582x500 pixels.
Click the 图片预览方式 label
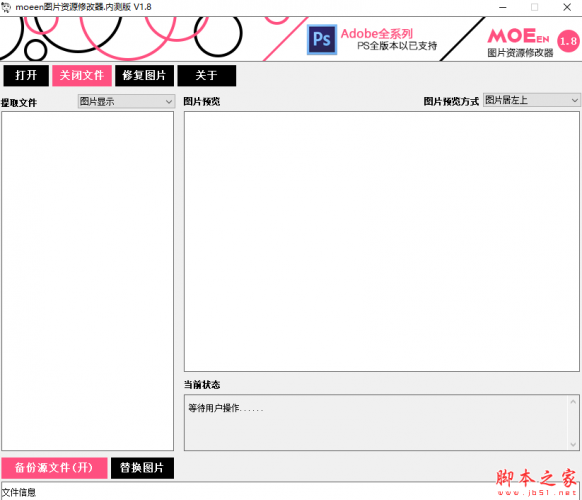(x=451, y=101)
